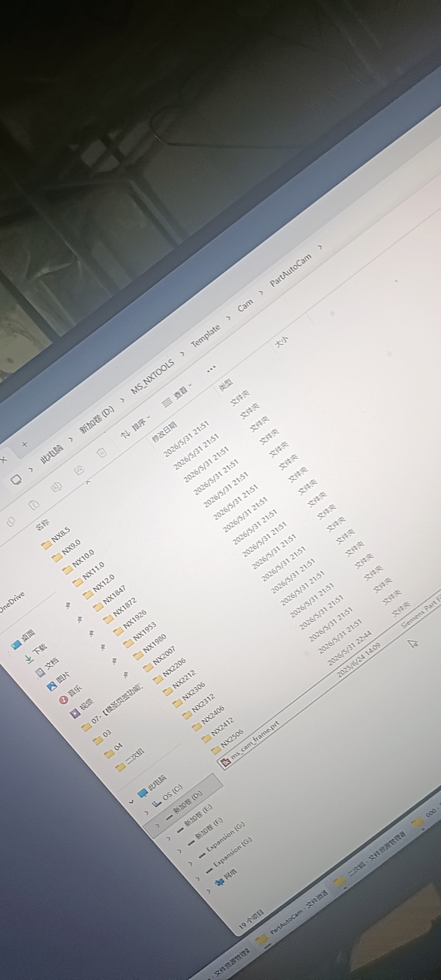441x980 pixels.
Task: Open the 000 folder taskbar item
Action: [425, 818]
